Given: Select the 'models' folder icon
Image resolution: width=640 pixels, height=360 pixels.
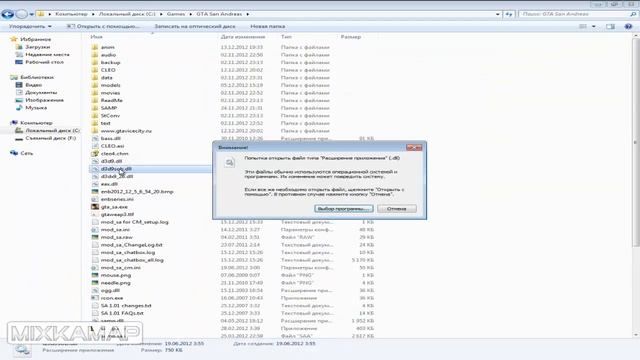Looking at the screenshot, I should pyautogui.click(x=95, y=85).
